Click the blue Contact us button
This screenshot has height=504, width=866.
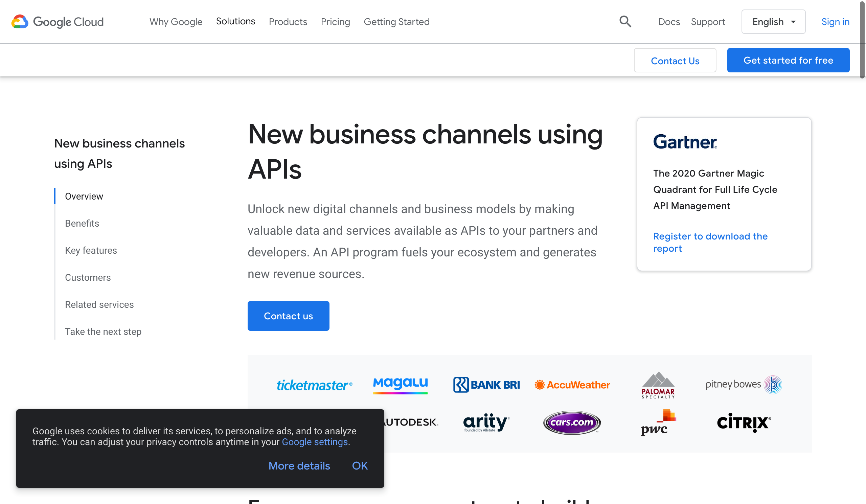(x=288, y=316)
